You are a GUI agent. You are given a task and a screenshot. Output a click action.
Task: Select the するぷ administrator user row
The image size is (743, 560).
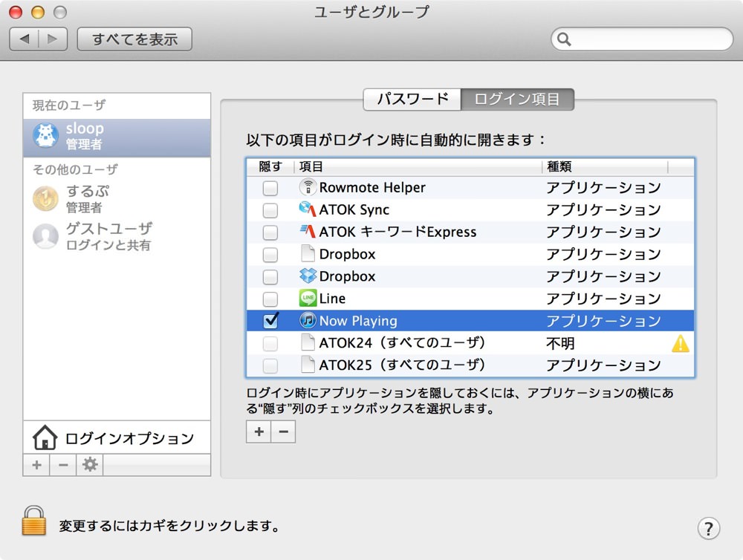pos(117,198)
